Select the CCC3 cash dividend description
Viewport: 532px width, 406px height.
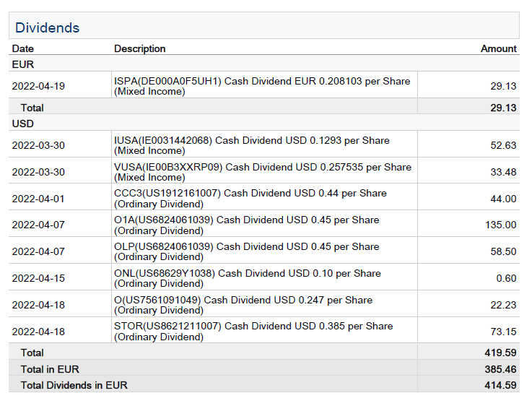pyautogui.click(x=250, y=199)
